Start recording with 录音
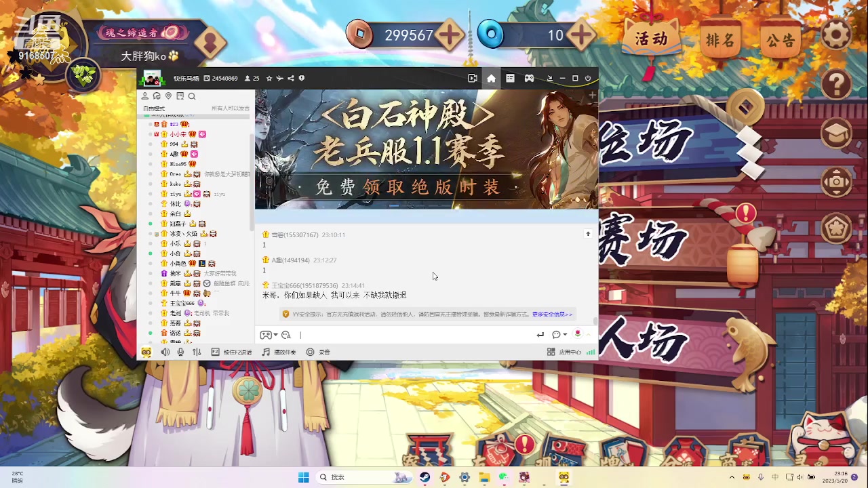This screenshot has height=488, width=868. (318, 352)
